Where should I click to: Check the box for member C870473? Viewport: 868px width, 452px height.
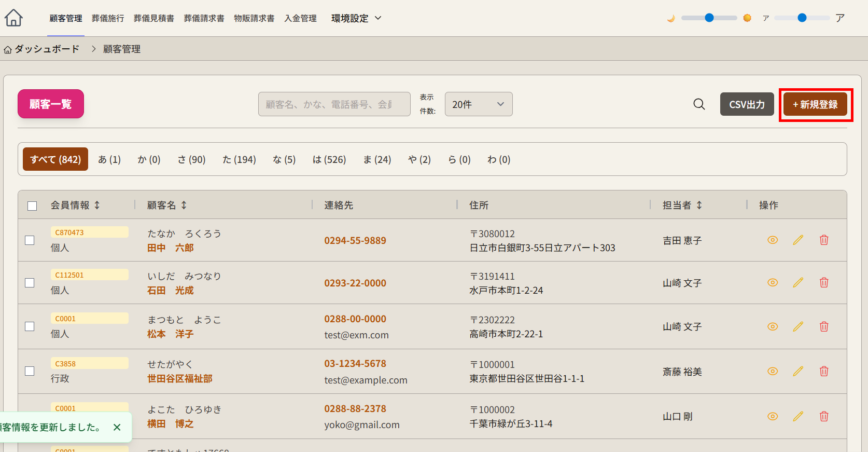[x=30, y=240]
